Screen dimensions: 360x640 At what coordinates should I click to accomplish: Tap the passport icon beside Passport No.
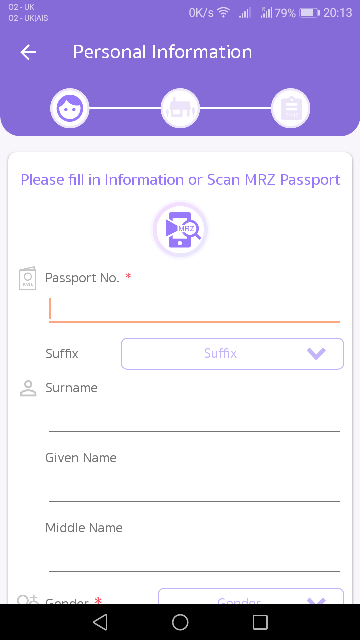(x=28, y=278)
